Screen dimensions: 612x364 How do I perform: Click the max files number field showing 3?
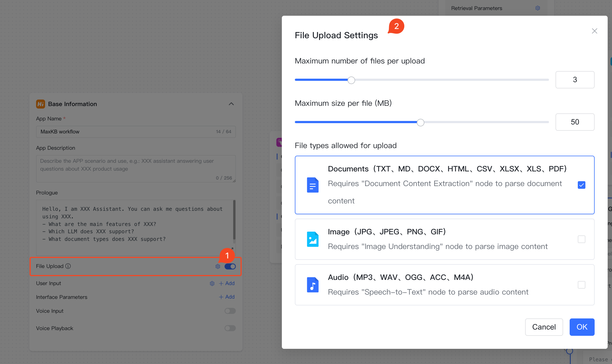pyautogui.click(x=575, y=80)
